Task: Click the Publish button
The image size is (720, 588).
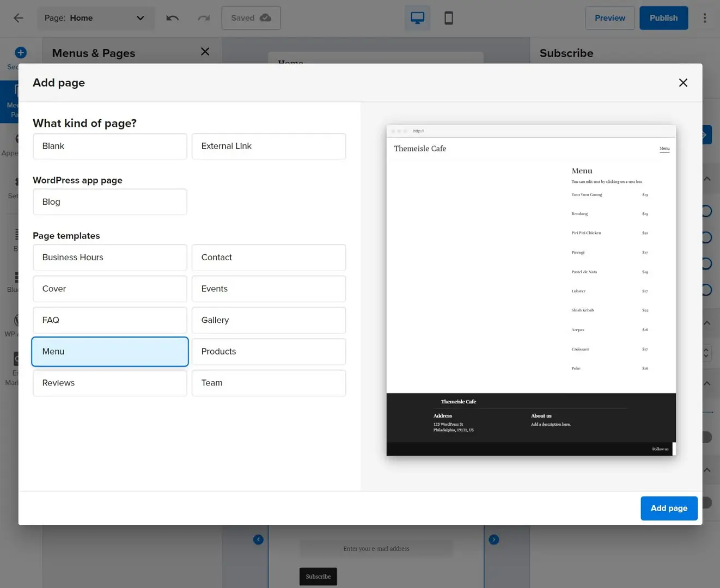Action: point(663,17)
